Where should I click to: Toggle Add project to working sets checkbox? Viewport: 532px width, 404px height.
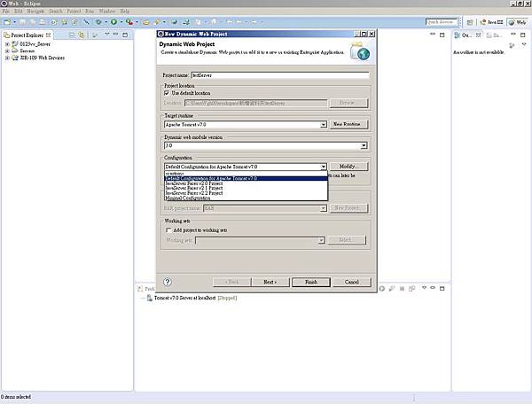coord(168,230)
